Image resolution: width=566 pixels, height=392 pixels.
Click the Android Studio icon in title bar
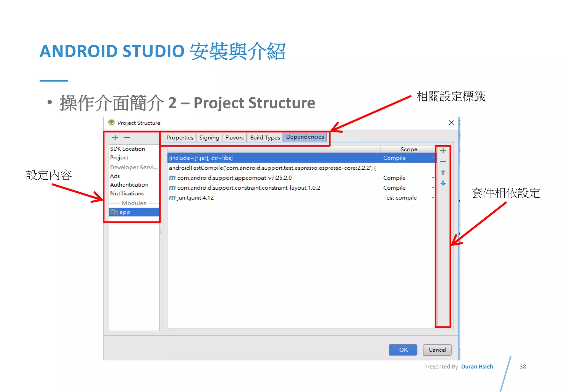coord(111,122)
